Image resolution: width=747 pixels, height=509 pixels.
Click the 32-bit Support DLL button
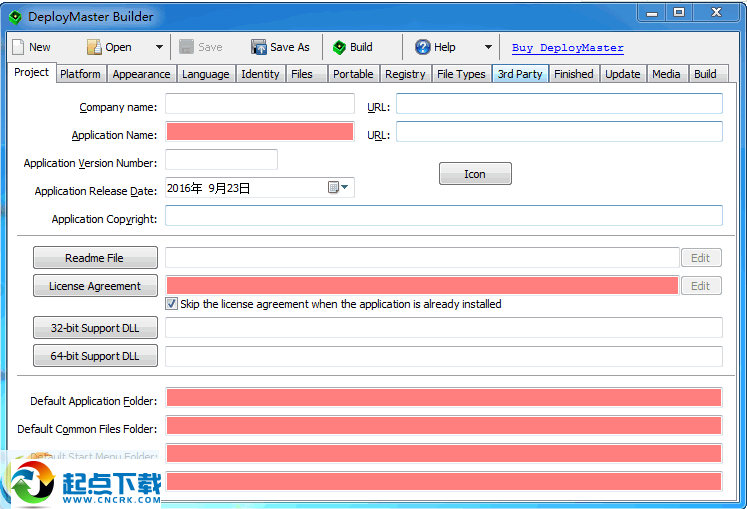95,328
